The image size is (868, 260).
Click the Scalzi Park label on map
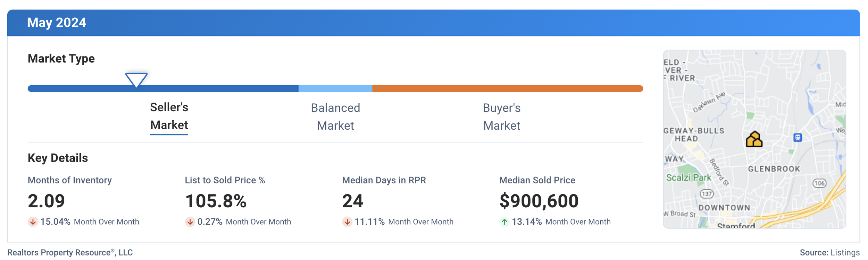[x=688, y=177]
